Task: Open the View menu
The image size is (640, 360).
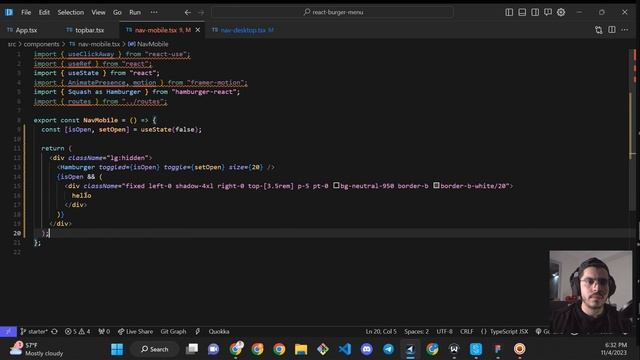Action: pos(98,12)
